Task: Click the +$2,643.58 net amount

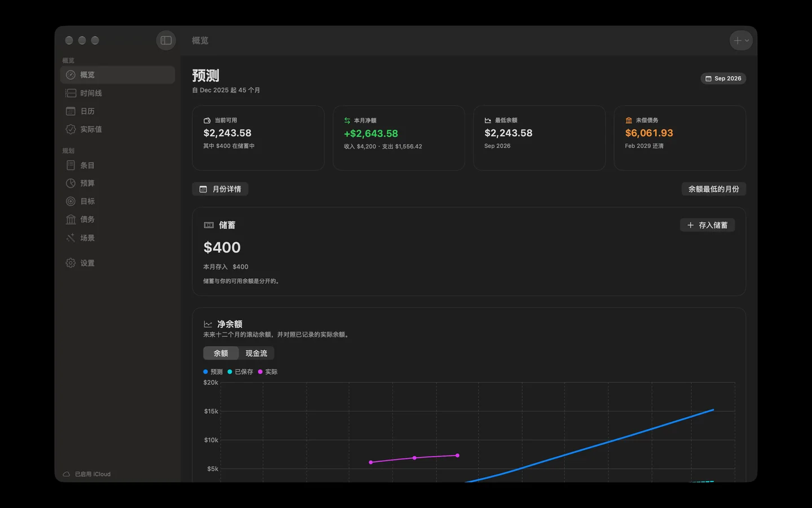Action: 371,134
